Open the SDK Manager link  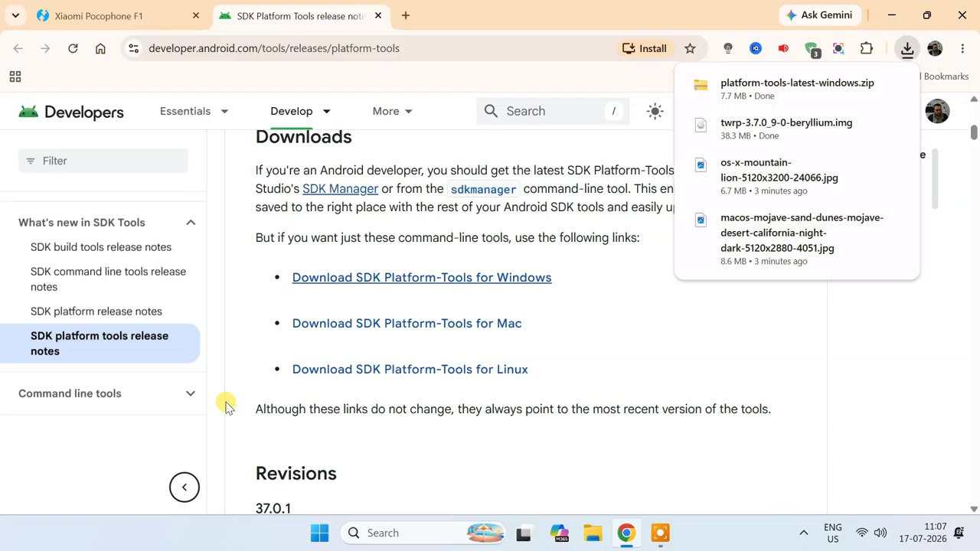[x=340, y=189]
